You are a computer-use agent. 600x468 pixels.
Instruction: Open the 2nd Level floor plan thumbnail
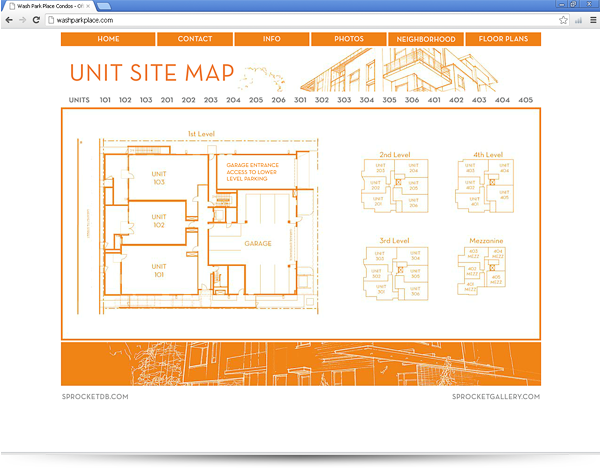[395, 186]
